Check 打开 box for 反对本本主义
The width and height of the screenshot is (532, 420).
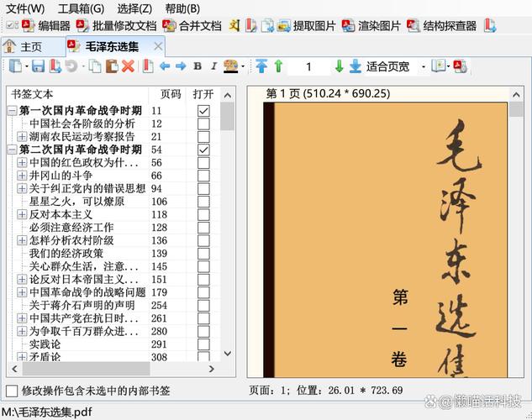pyautogui.click(x=203, y=214)
